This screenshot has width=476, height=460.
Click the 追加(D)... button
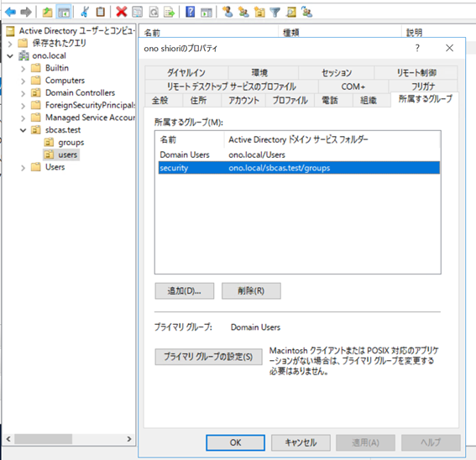click(184, 291)
